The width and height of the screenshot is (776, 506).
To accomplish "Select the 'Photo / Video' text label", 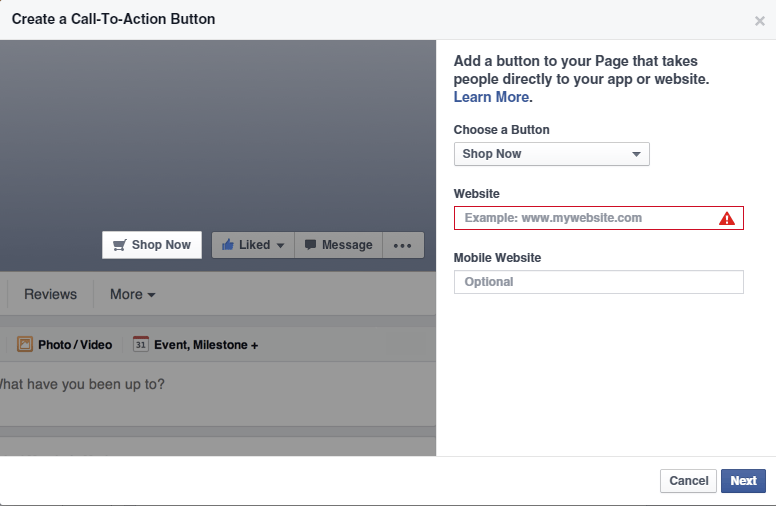I will (75, 345).
